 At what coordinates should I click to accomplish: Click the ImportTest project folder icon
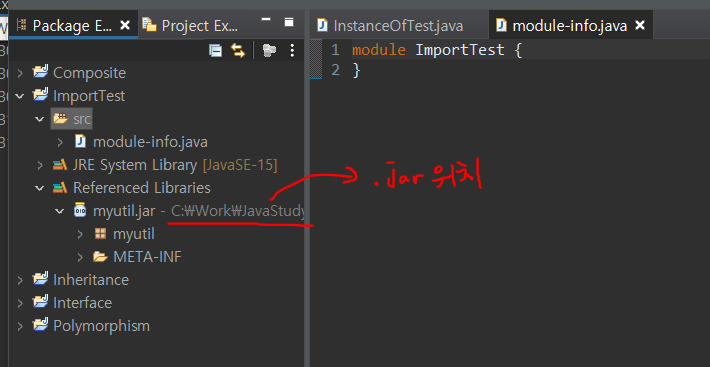pos(40,95)
